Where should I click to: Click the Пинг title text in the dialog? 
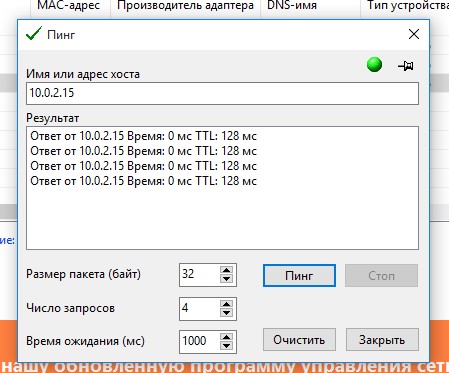click(x=61, y=35)
